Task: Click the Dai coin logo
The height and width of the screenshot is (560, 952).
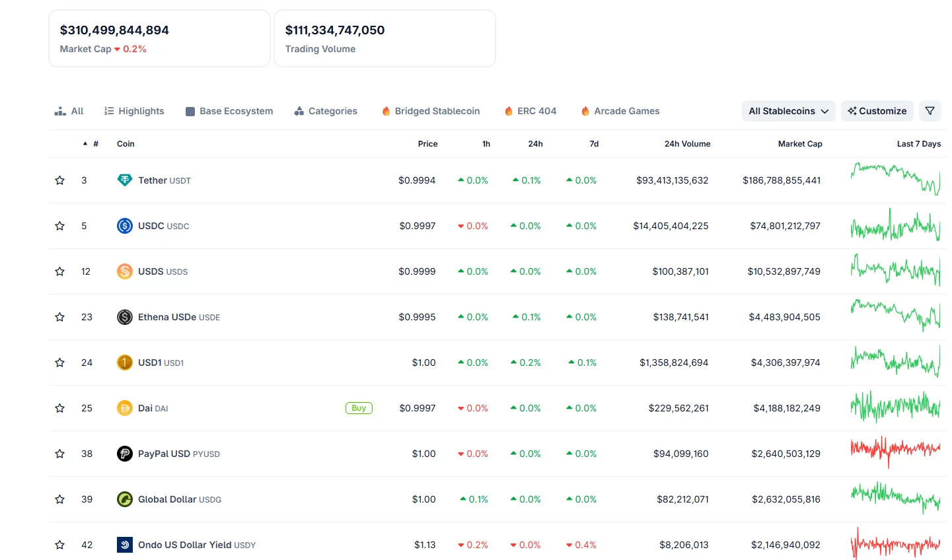Action: (125, 408)
